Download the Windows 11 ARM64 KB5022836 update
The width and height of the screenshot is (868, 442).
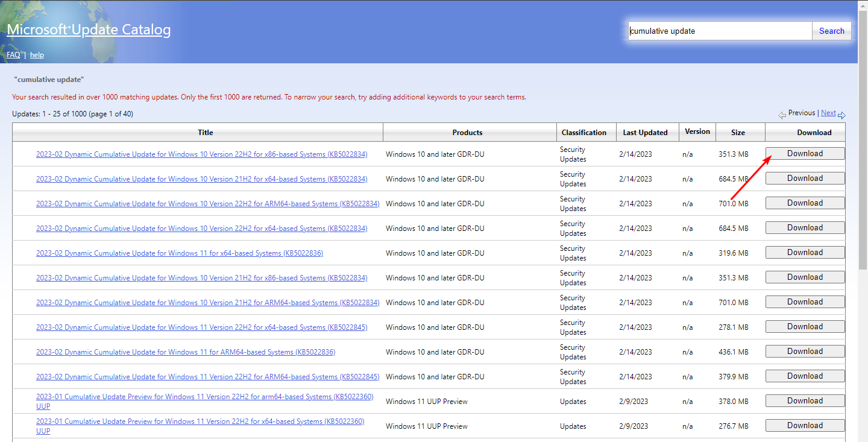[x=805, y=352]
